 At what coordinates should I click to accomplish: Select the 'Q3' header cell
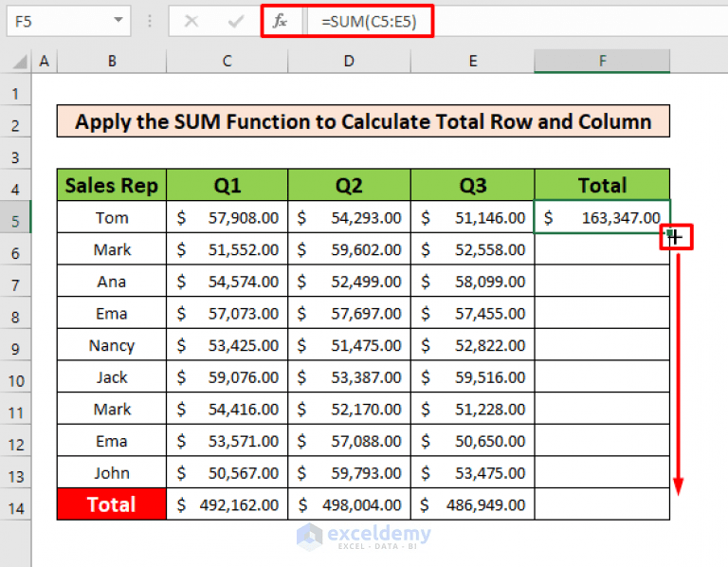pos(473,185)
